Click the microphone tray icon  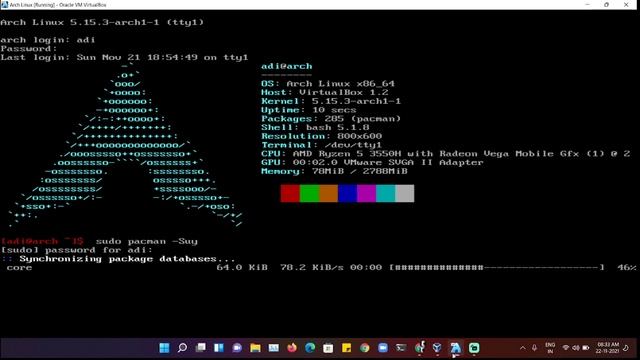click(534, 348)
